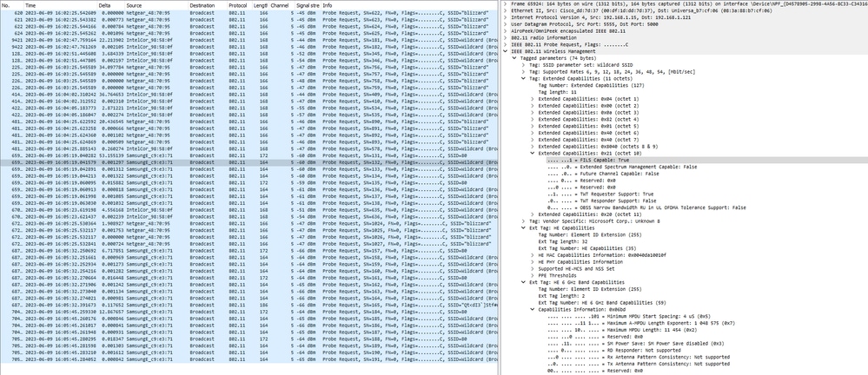
Task: Expand Extended Capabilities 0x8040 (octets 8 & 9)
Action: [x=533, y=147]
